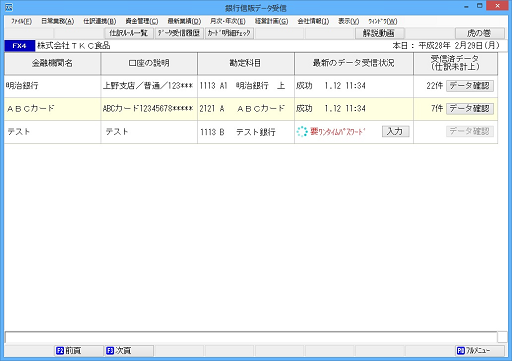
Task: Open the 月次・年次(E) menu
Action: pyautogui.click(x=227, y=21)
